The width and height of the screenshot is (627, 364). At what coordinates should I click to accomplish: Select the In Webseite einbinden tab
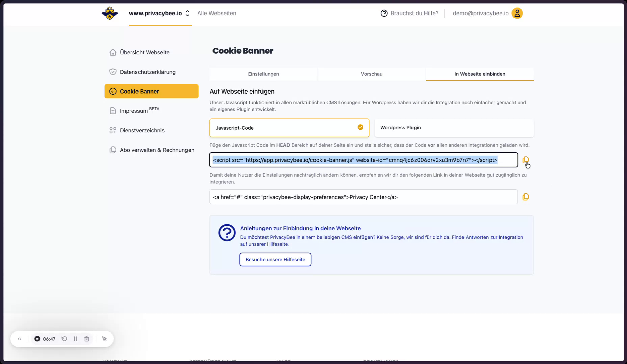(480, 74)
